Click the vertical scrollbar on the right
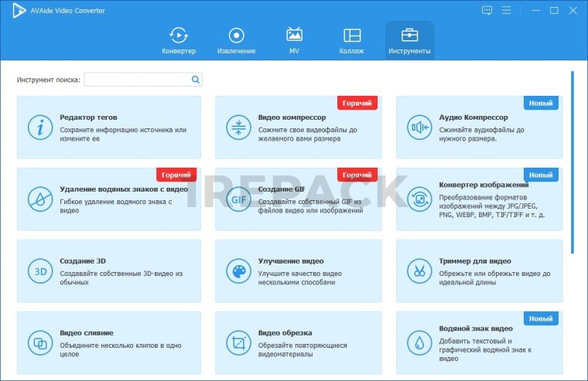The width and height of the screenshot is (588, 381). pos(573,162)
